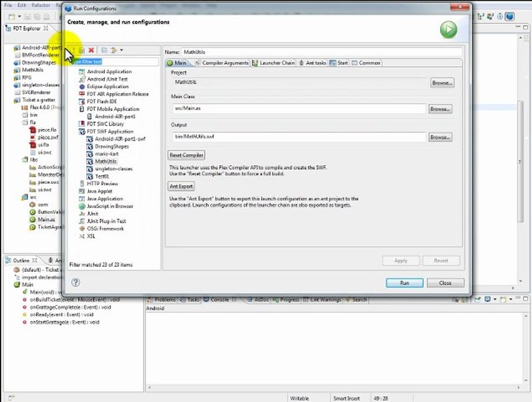Image resolution: width=532 pixels, height=402 pixels.
Task: Open the Refactor menu in Eclipse
Action: (x=41, y=5)
